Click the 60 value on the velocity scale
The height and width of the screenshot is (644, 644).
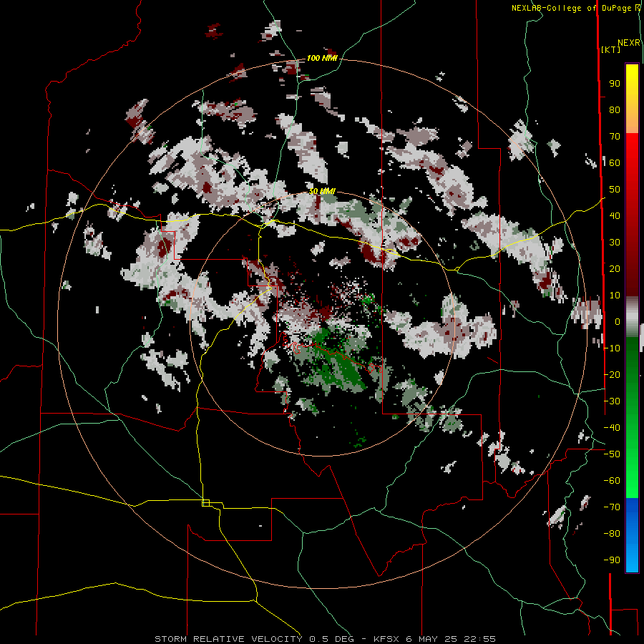pos(615,162)
